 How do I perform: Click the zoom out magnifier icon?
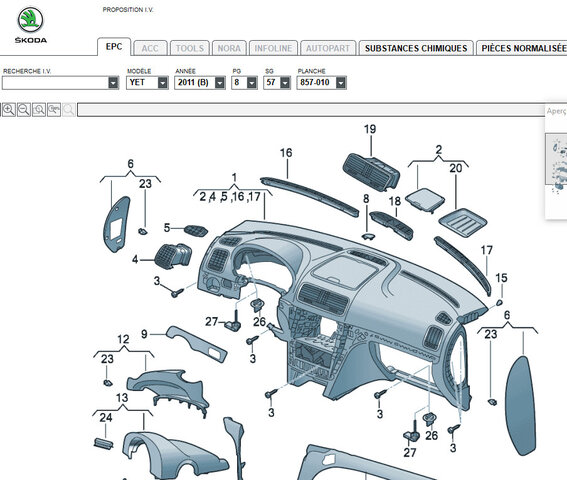24,110
